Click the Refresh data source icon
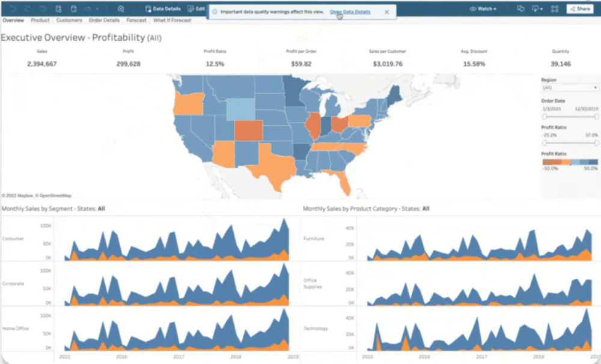 coord(58,8)
